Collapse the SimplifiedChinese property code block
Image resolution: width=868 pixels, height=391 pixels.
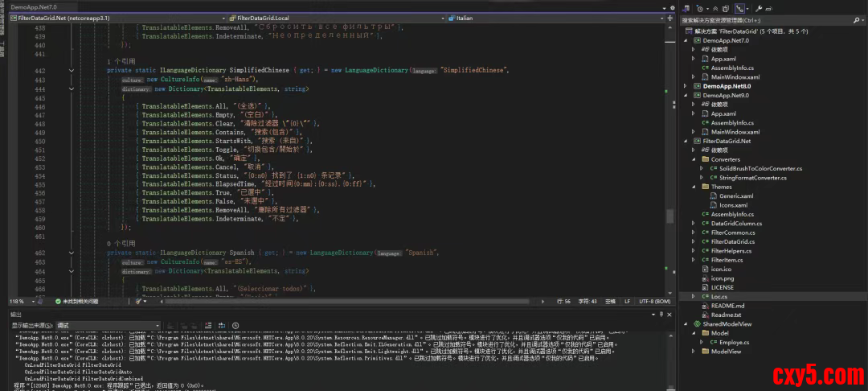pyautogui.click(x=71, y=70)
